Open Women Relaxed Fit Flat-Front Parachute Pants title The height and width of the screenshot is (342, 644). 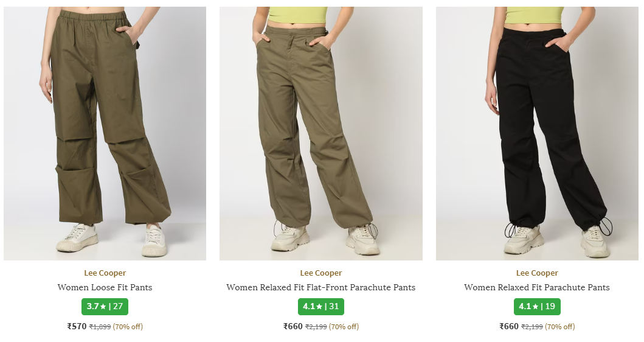point(320,287)
